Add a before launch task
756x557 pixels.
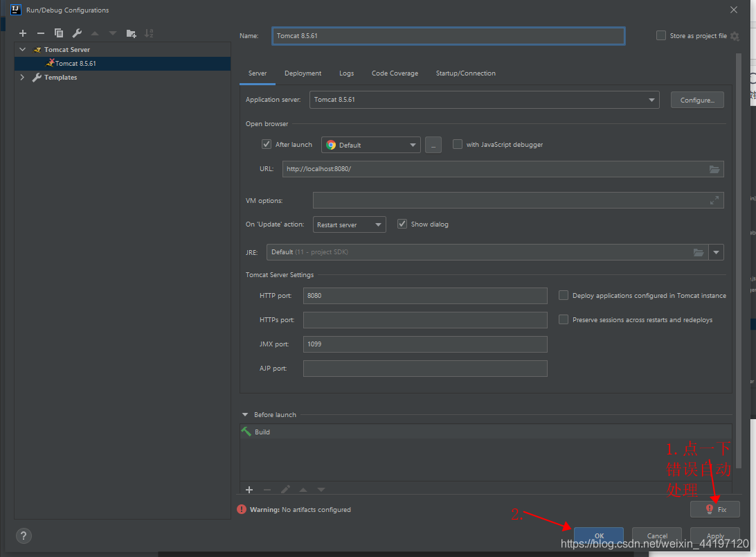coord(249,490)
